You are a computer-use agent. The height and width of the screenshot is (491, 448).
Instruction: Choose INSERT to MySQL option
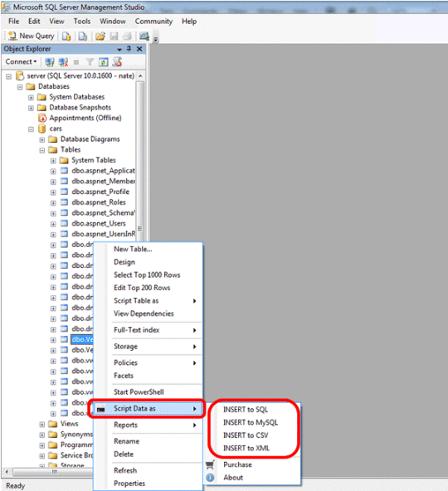tap(251, 422)
